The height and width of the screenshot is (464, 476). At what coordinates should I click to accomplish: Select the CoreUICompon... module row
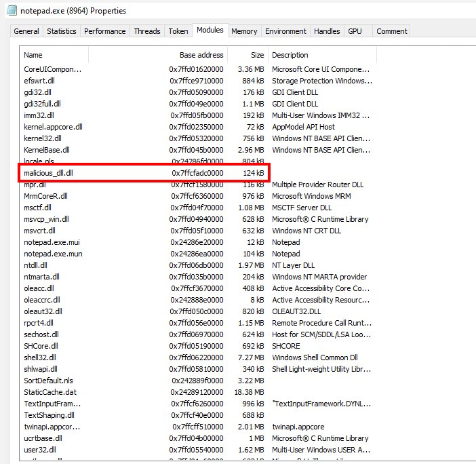[x=197, y=69]
